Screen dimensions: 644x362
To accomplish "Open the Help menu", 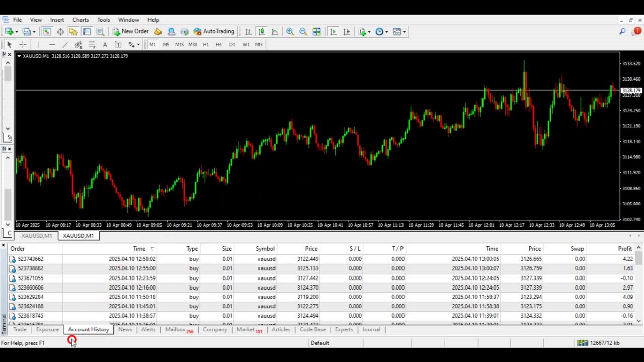I will click(153, 20).
